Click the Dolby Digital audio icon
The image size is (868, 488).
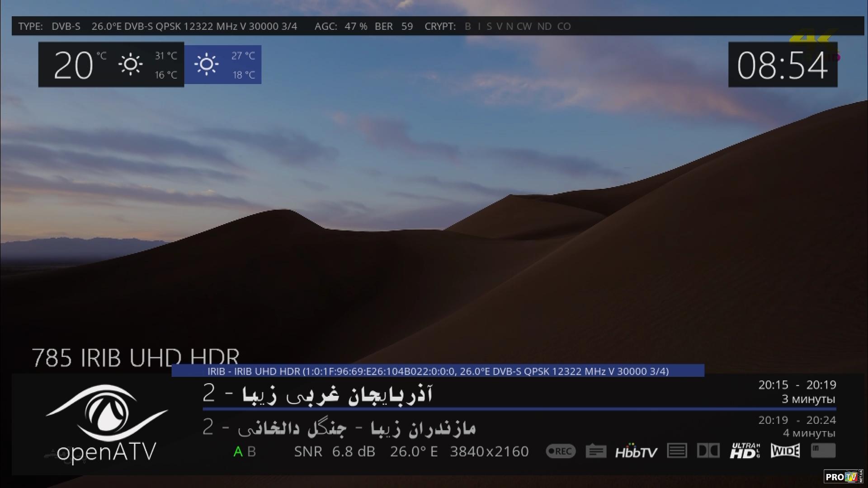pyautogui.click(x=708, y=450)
